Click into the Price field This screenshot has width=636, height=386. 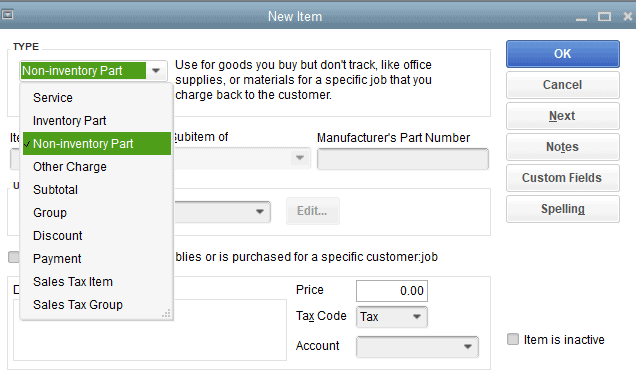pyautogui.click(x=392, y=291)
